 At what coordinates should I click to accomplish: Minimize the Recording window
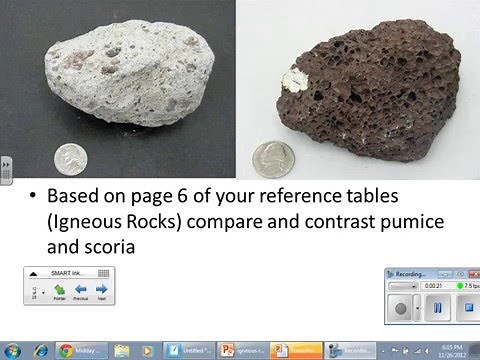coord(445,274)
